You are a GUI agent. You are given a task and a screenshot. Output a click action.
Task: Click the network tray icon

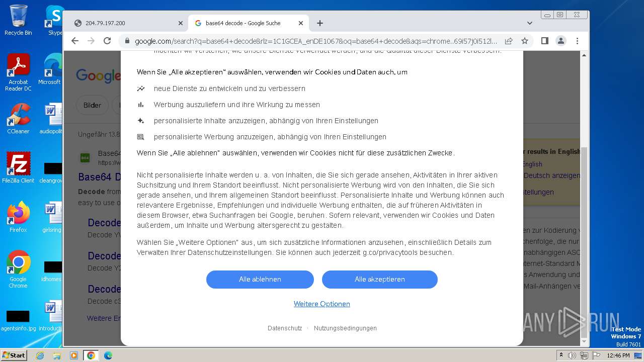pos(584,355)
